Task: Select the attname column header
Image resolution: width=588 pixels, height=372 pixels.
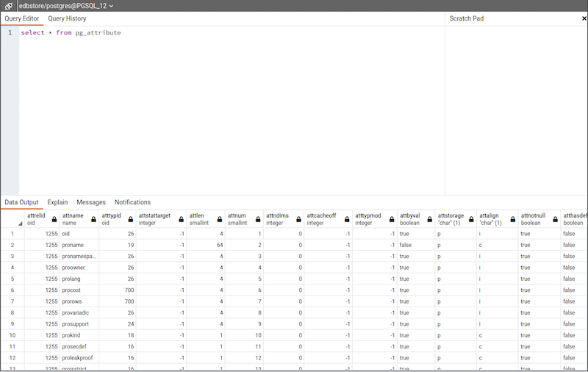Action: pos(79,219)
